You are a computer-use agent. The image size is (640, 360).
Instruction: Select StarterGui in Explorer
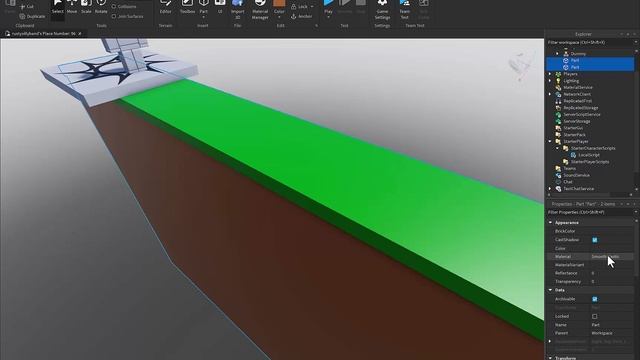573,128
